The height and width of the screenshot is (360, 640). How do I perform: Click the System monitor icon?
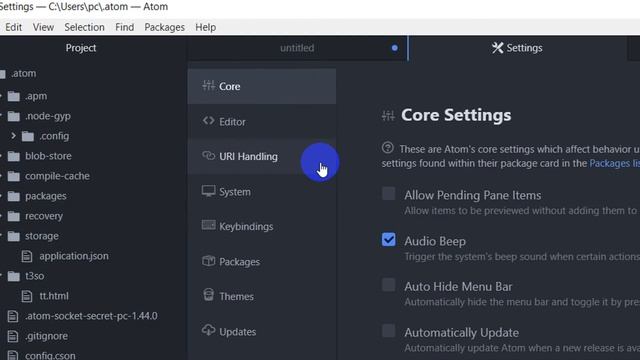[x=208, y=191]
